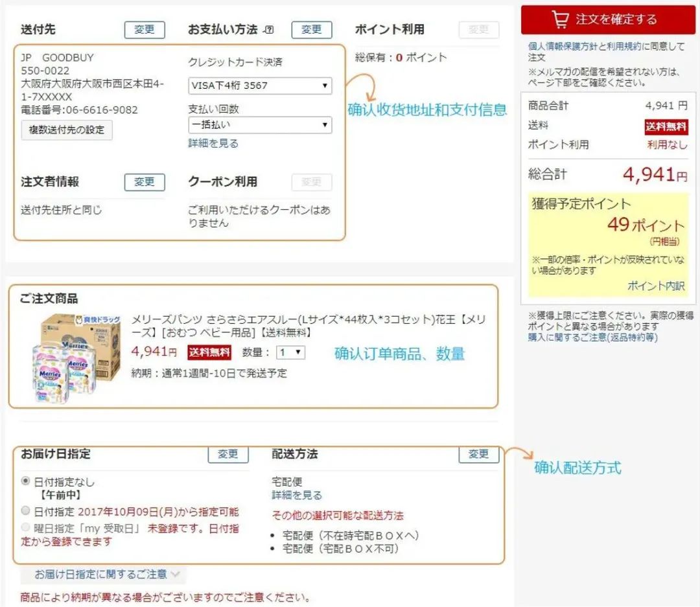Click 変更 next to お届け日指定
Viewport: 700px width, 607px height.
228,455
